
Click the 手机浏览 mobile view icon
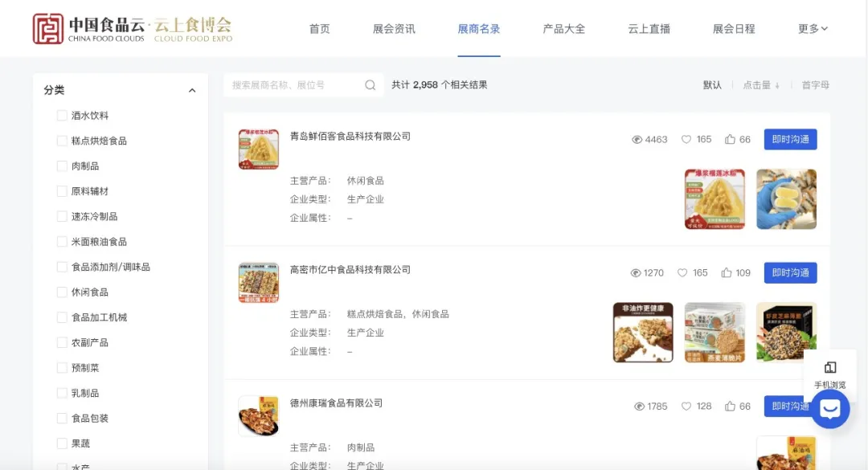coord(829,368)
